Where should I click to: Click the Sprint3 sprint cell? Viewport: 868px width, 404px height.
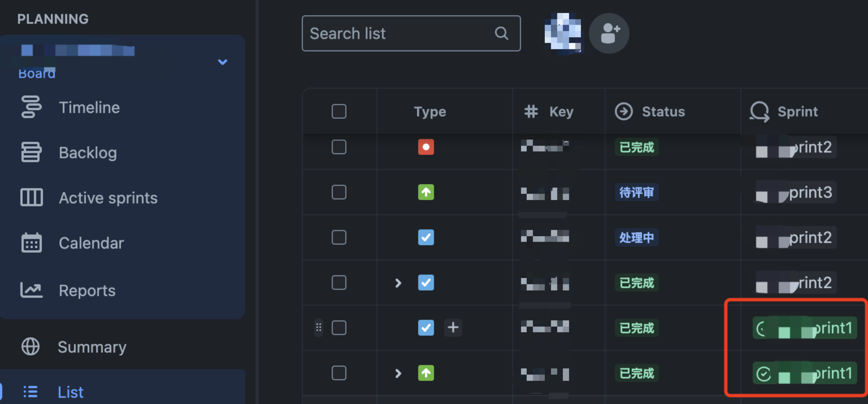pos(795,192)
